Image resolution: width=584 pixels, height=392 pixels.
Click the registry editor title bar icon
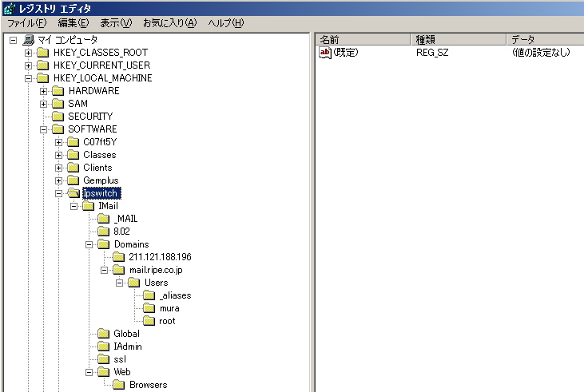point(10,8)
